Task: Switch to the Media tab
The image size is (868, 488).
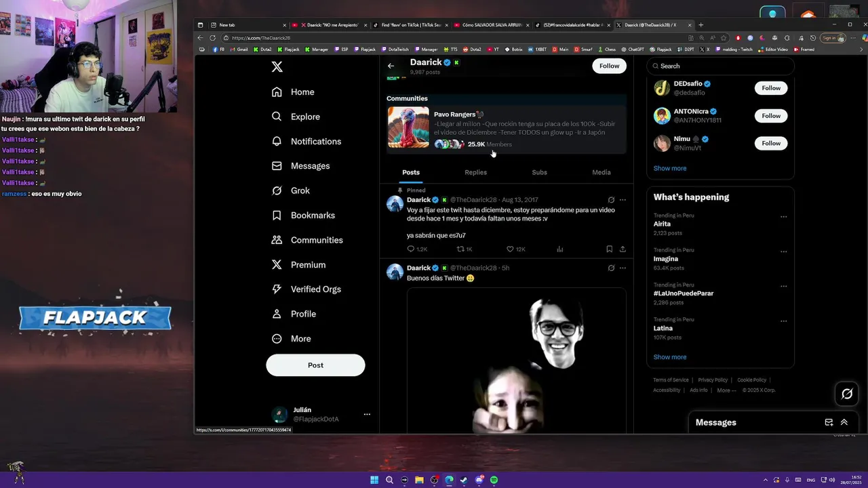Action: pyautogui.click(x=601, y=172)
